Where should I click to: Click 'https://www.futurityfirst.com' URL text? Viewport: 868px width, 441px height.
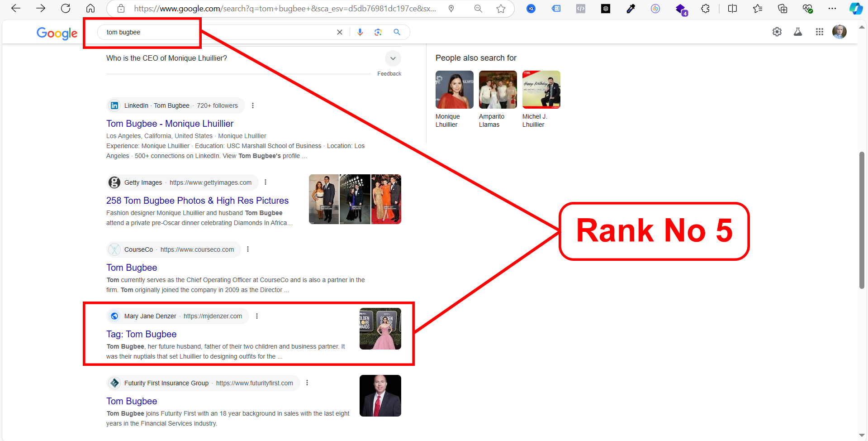(x=255, y=383)
